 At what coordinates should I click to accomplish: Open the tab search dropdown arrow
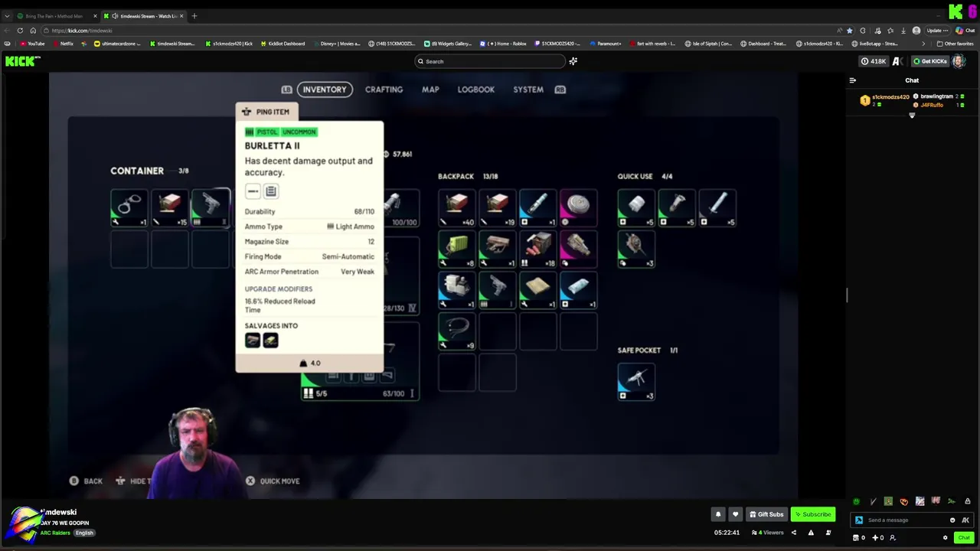click(7, 16)
